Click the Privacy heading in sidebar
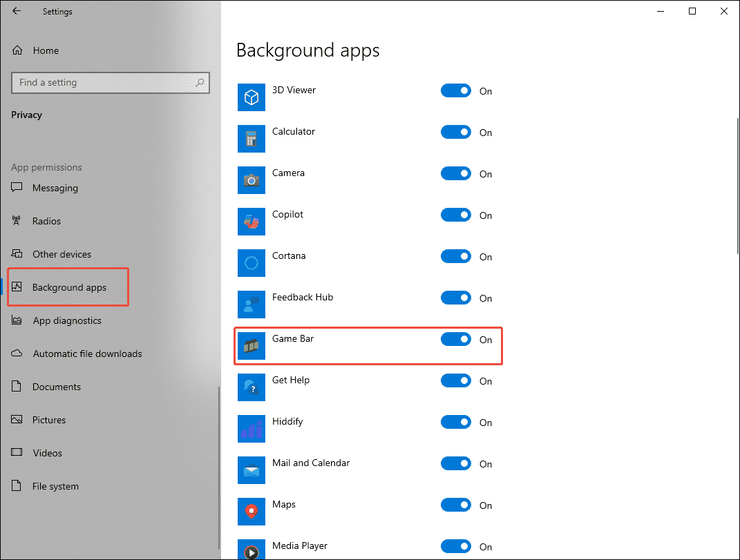 click(26, 115)
